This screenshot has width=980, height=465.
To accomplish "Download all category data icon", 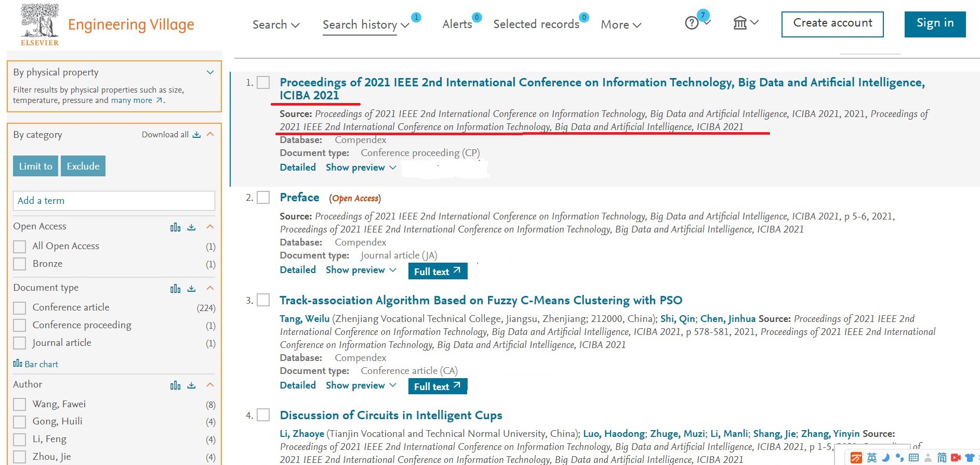I will 196,135.
